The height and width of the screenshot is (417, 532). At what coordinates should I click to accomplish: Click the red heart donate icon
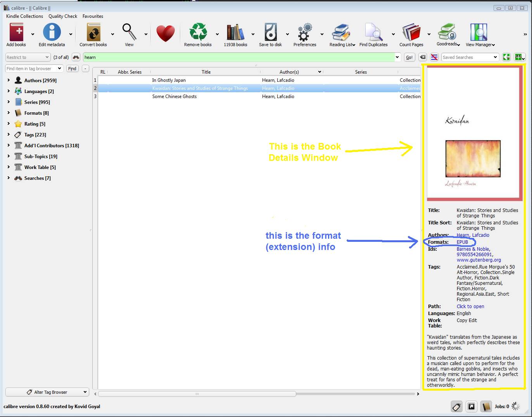[166, 34]
